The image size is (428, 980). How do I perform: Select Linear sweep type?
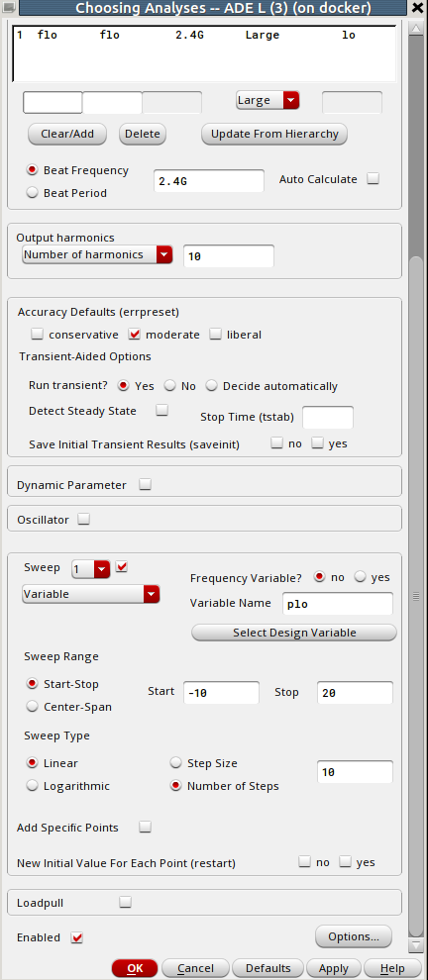[x=33, y=763]
